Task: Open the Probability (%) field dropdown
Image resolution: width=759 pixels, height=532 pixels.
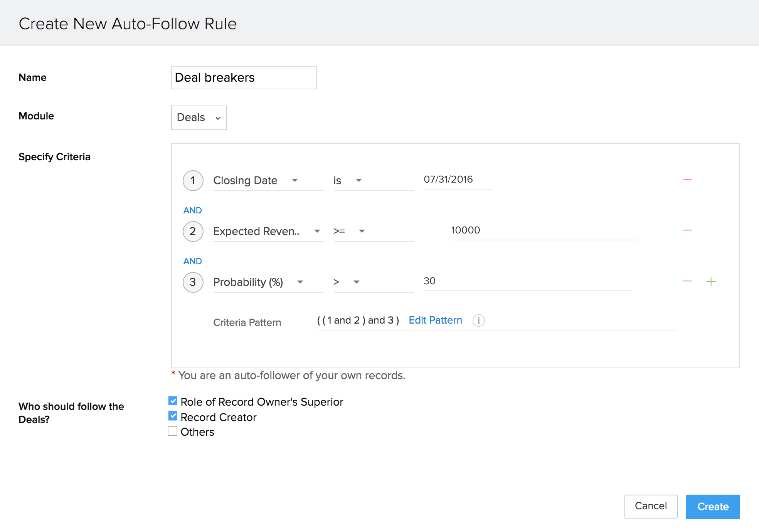Action: pos(268,282)
